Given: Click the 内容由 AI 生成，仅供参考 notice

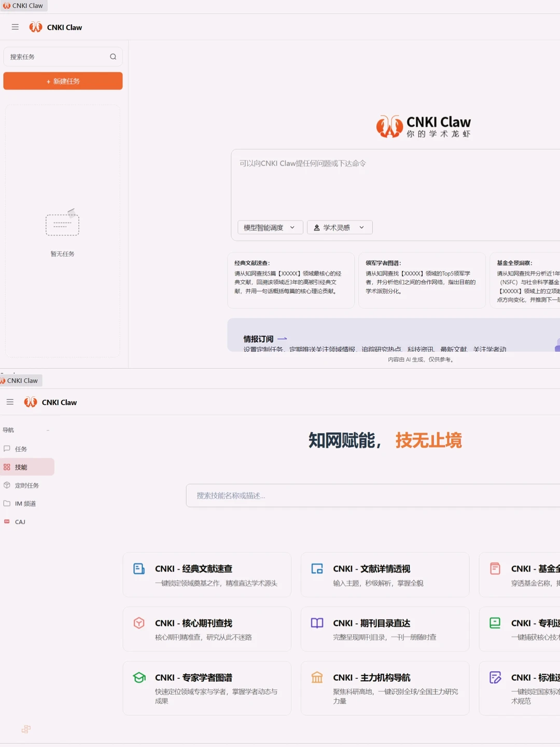Looking at the screenshot, I should pos(422,359).
